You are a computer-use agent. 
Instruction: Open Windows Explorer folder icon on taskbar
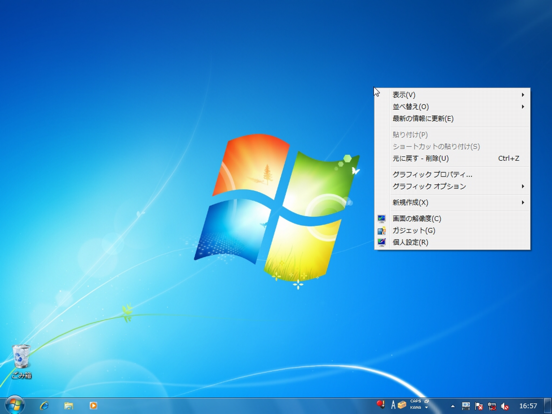point(69,406)
